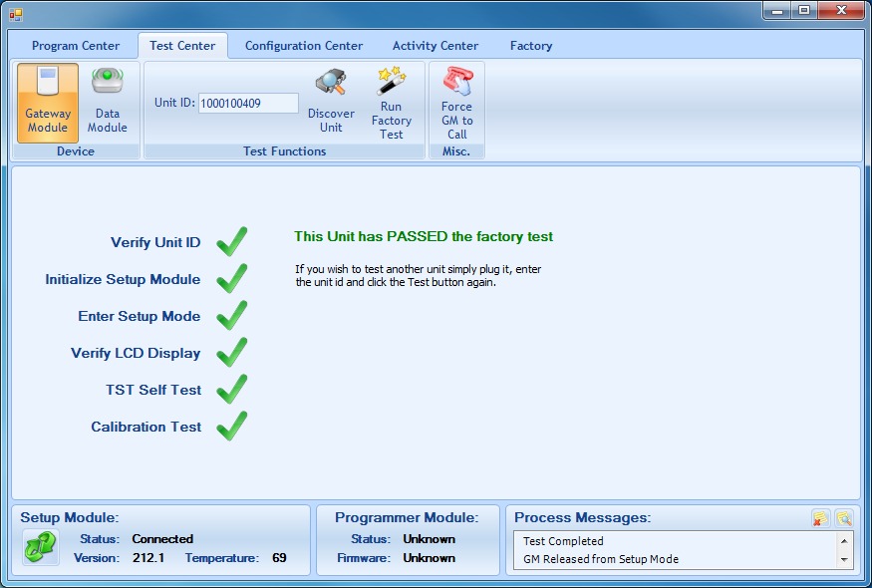Click the 'Verify LCD Display' step label

[x=136, y=353]
